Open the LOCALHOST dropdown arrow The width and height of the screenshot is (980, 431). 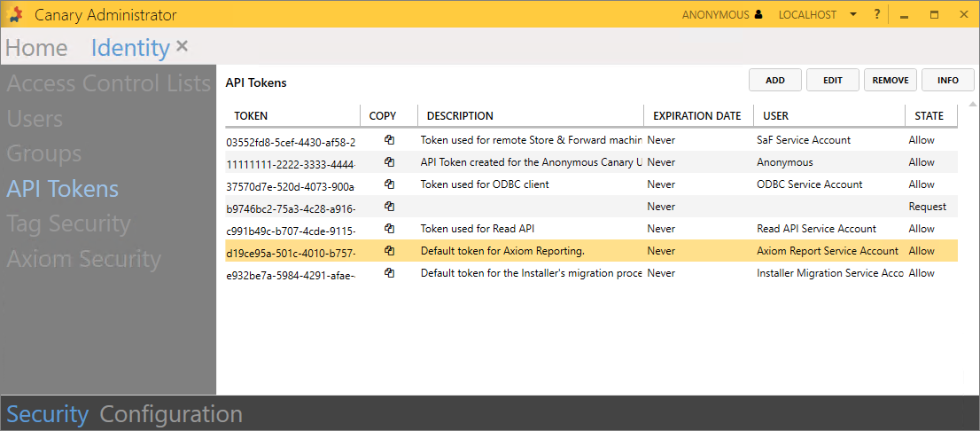click(852, 15)
